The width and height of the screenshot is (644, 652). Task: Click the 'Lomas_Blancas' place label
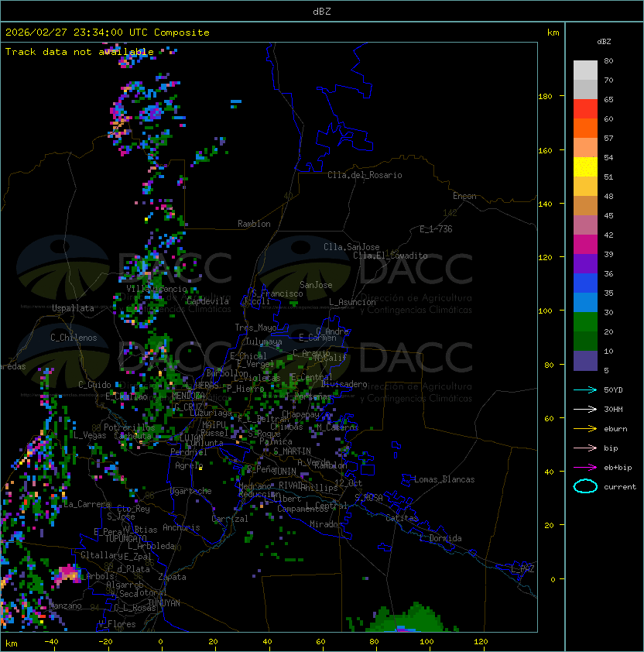[444, 479]
